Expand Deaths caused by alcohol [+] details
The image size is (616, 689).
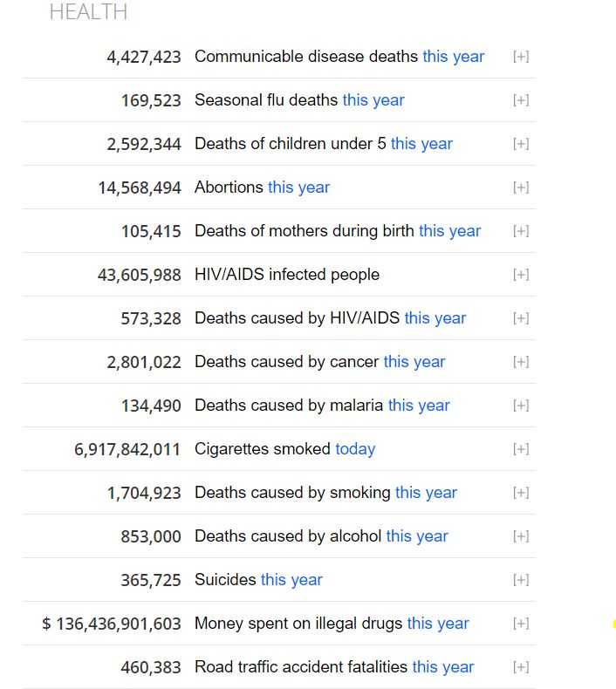point(521,536)
